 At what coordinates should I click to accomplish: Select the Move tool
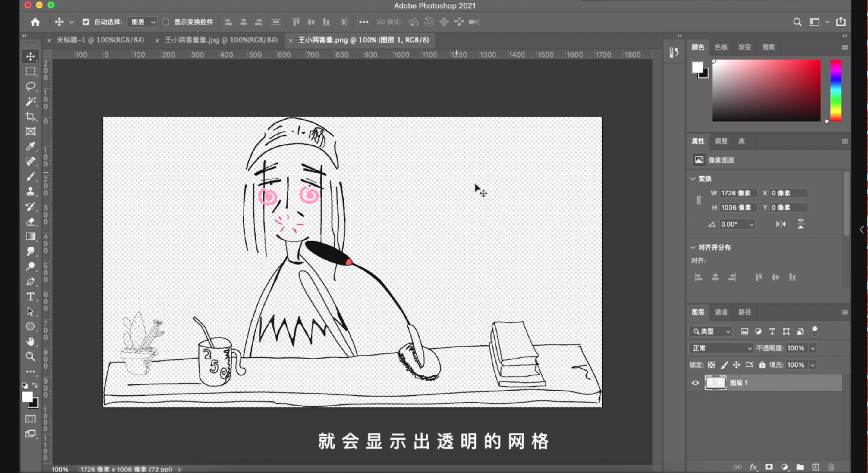[x=30, y=56]
